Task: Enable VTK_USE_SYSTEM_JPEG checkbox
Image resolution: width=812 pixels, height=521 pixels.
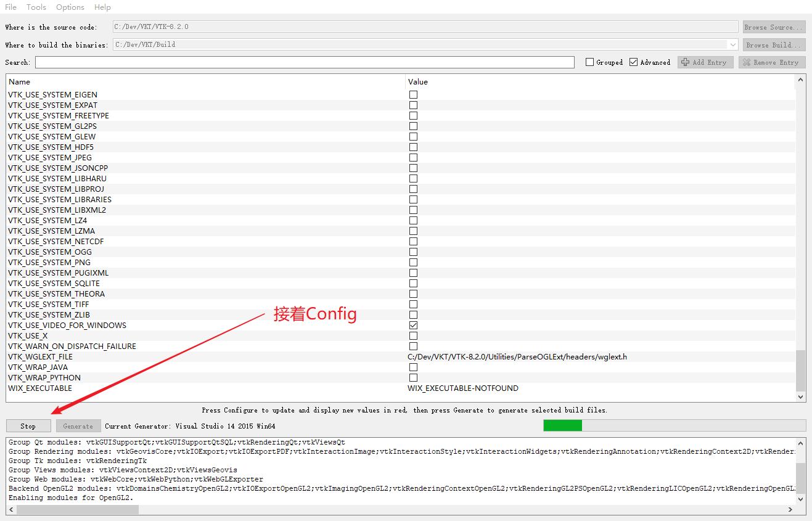Action: point(413,158)
